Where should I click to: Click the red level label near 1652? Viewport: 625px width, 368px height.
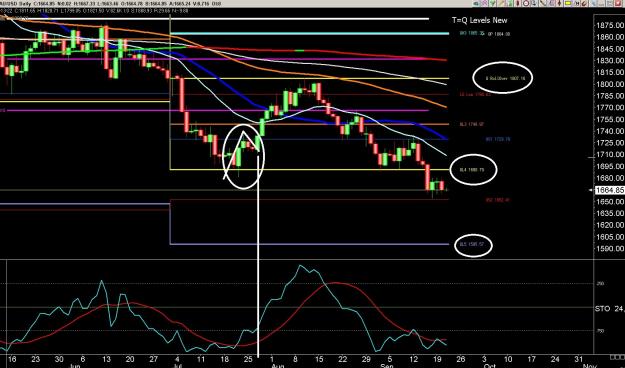(498, 200)
